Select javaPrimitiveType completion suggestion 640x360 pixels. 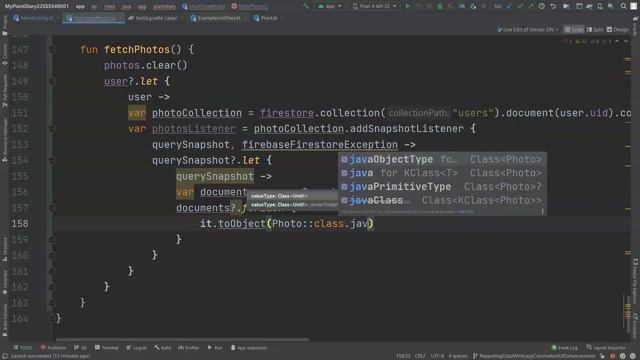point(442,187)
